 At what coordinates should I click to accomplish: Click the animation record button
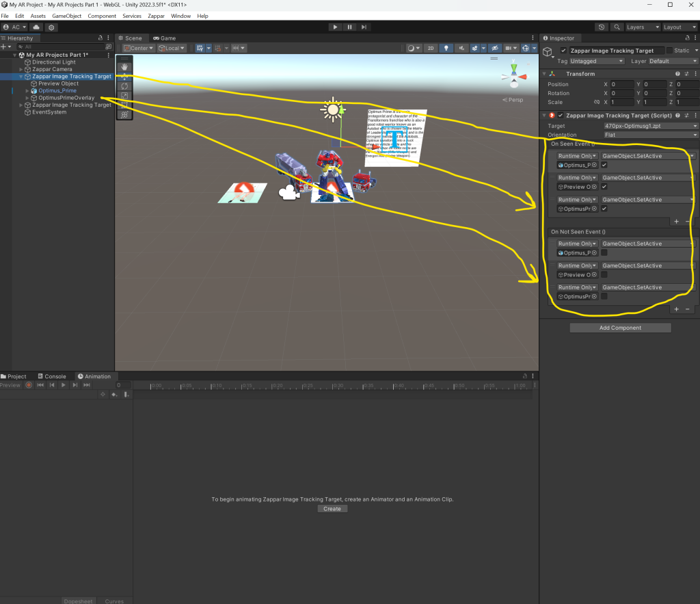(x=29, y=385)
